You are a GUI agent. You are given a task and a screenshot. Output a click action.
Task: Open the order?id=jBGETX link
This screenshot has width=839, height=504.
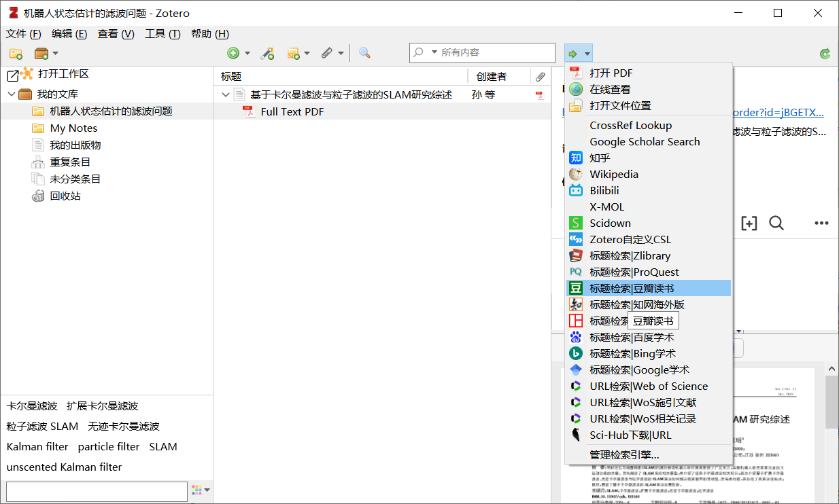click(778, 113)
